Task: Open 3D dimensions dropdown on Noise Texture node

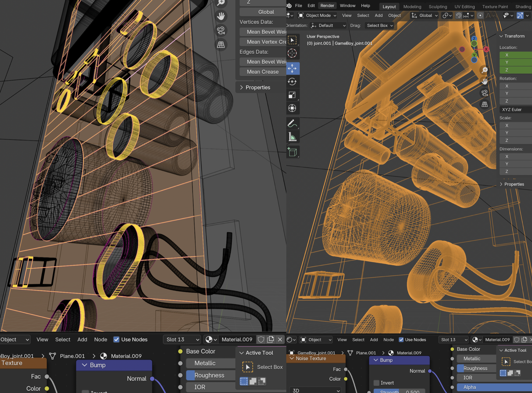Action: click(x=315, y=390)
